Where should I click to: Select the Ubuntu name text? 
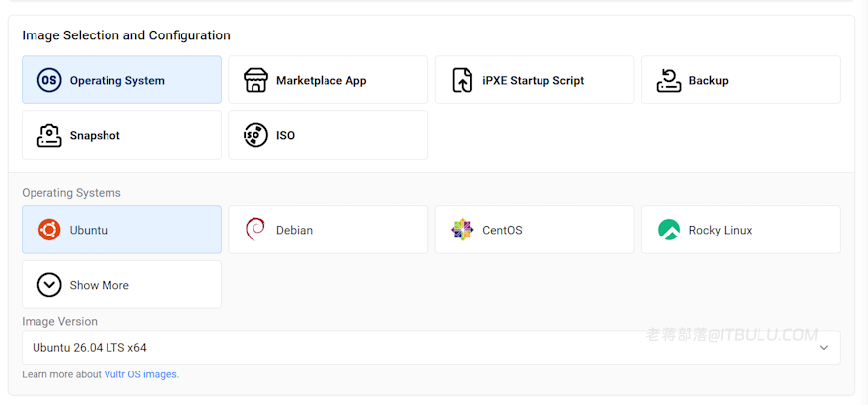pos(89,230)
